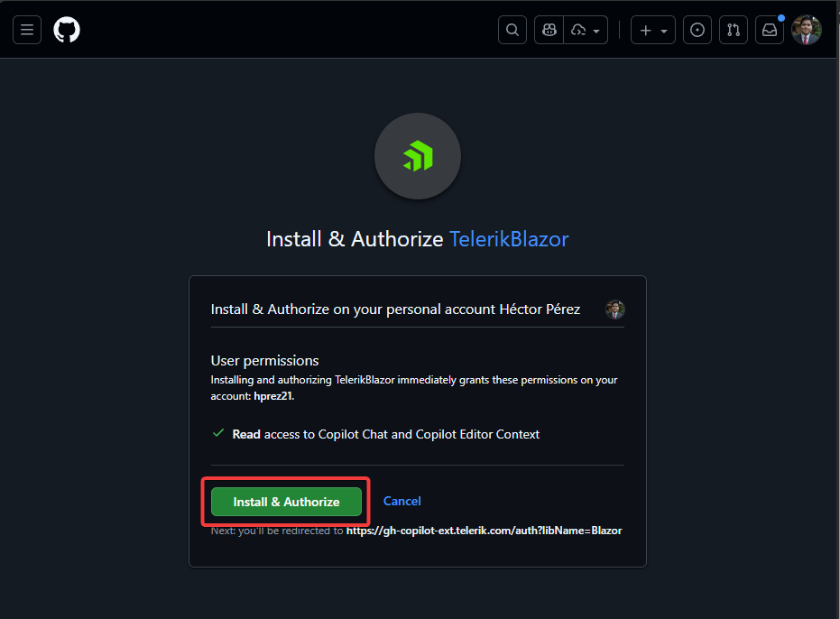The height and width of the screenshot is (619, 840).
Task: Click the Install & Authorize button
Action: 285,501
